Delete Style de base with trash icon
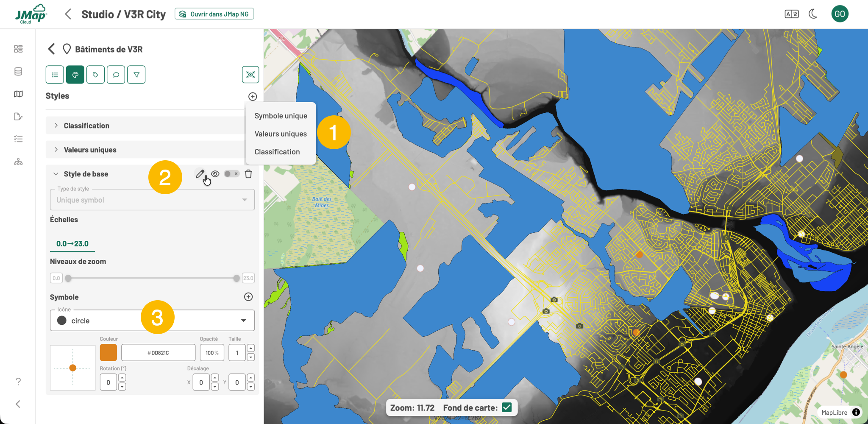868x424 pixels. tap(249, 174)
